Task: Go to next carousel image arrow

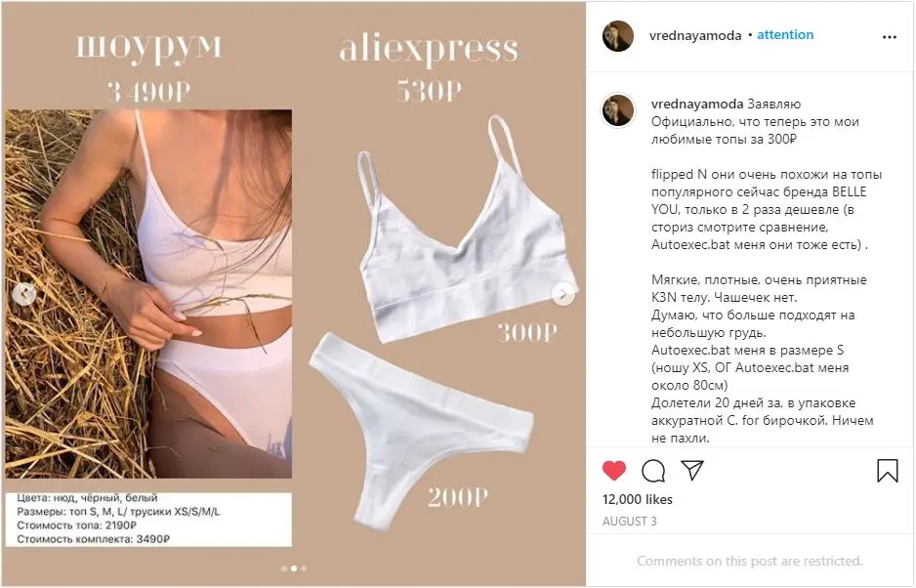Action: 563,294
